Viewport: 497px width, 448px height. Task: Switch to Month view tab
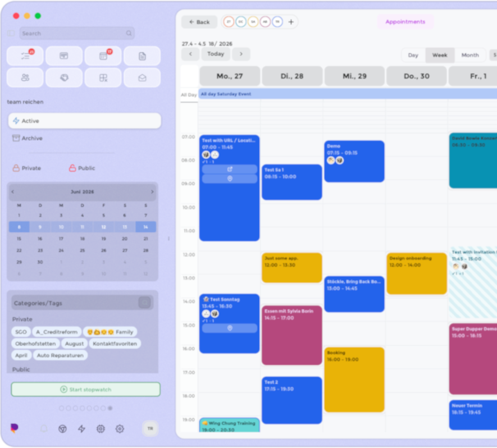[x=470, y=55]
